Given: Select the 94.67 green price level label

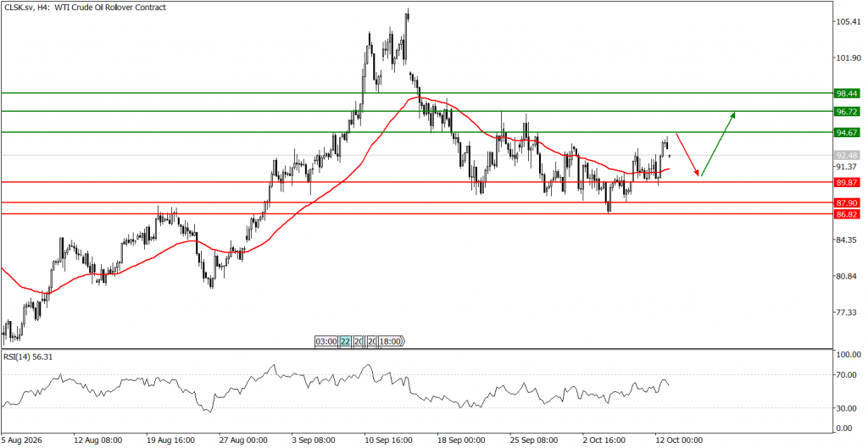Looking at the screenshot, I should 847,132.
